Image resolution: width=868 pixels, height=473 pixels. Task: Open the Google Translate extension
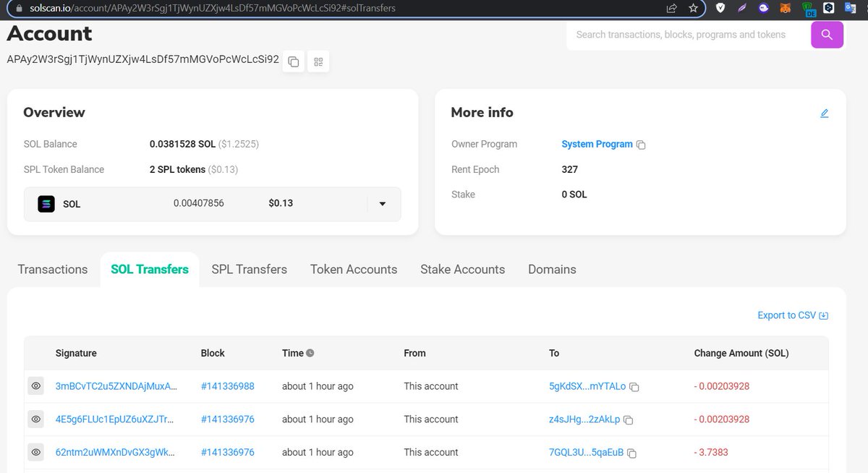(851, 8)
